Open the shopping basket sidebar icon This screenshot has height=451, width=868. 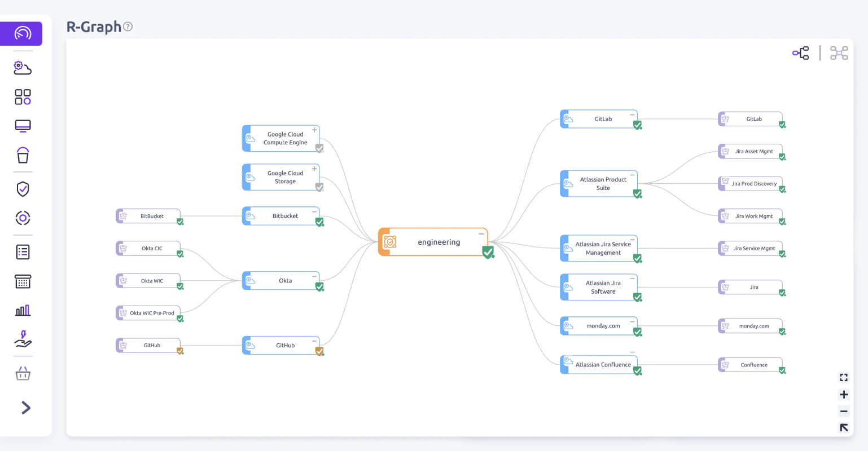tap(23, 373)
